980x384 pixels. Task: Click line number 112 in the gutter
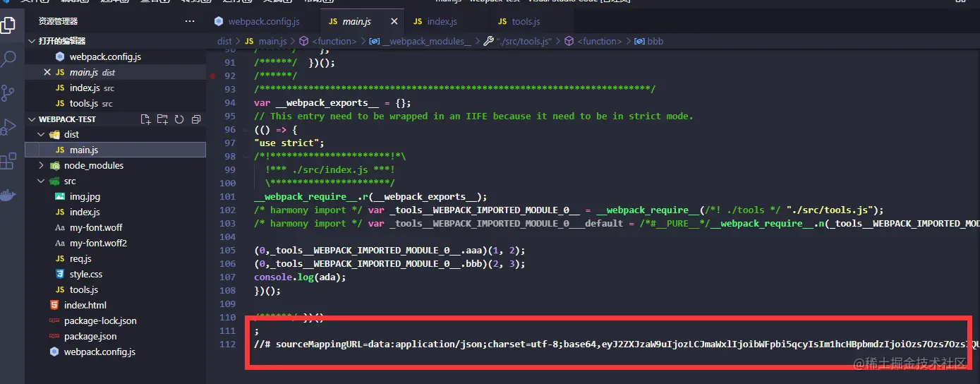coord(228,344)
